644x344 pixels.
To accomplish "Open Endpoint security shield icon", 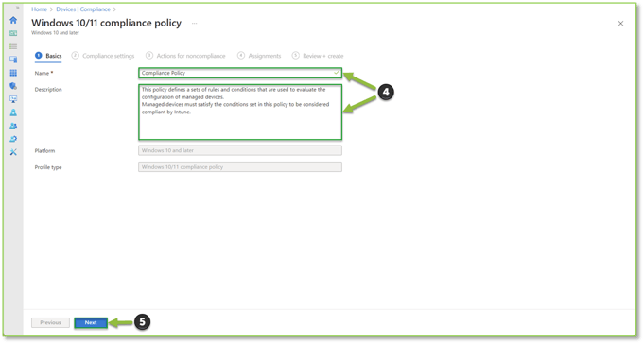I will (x=13, y=86).
